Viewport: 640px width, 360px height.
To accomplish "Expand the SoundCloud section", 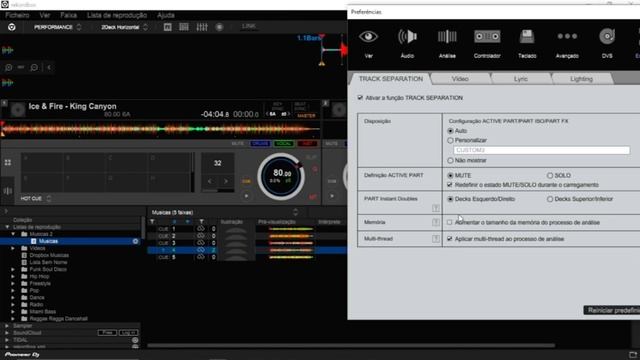I will pyautogui.click(x=7, y=333).
